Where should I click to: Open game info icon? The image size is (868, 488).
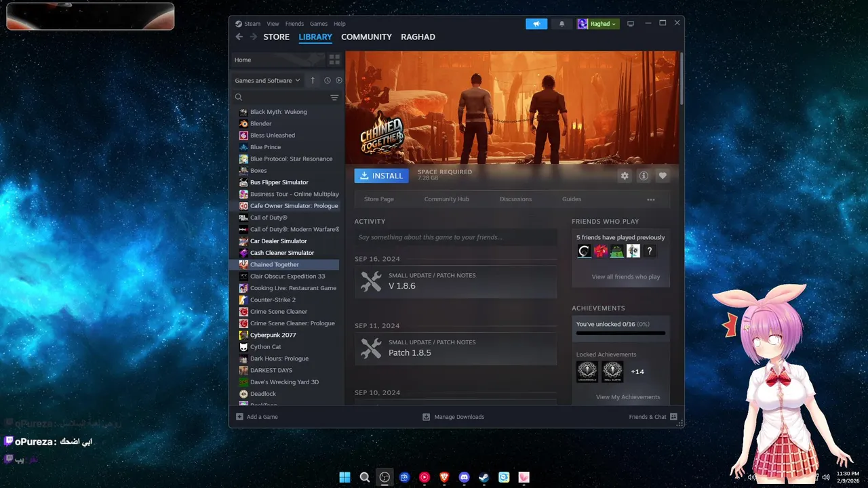644,176
